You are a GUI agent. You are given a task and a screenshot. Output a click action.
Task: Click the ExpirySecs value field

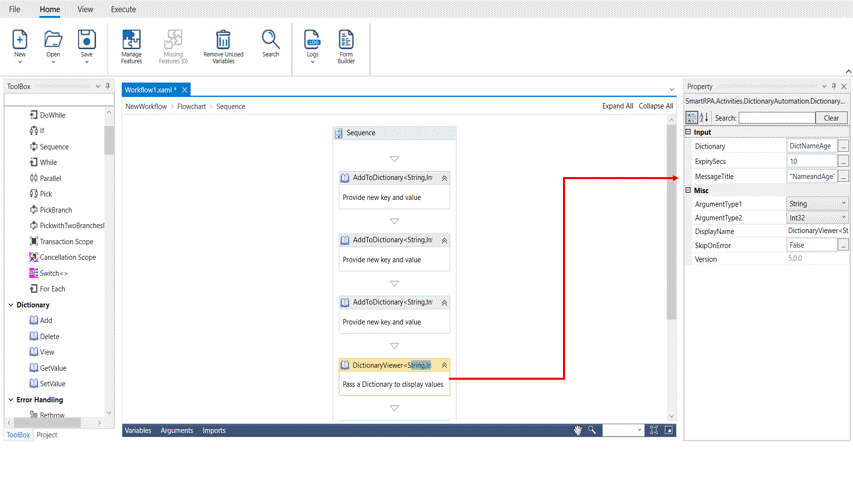click(811, 161)
